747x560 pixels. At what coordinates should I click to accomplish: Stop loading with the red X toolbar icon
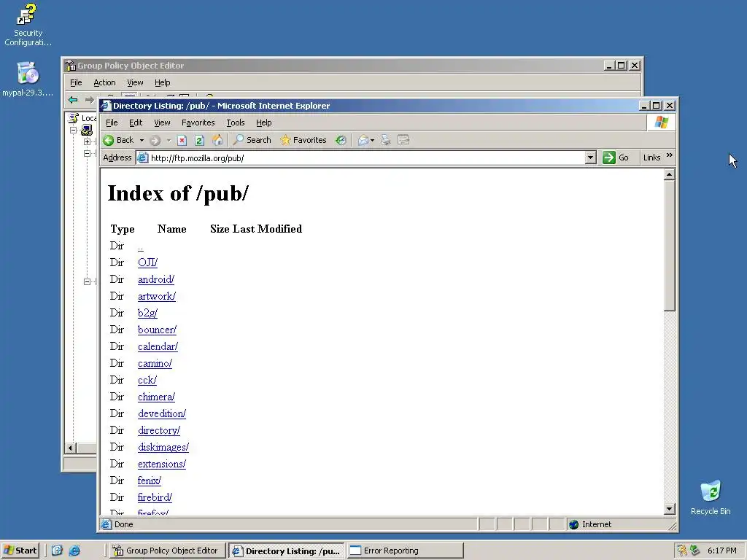point(182,140)
